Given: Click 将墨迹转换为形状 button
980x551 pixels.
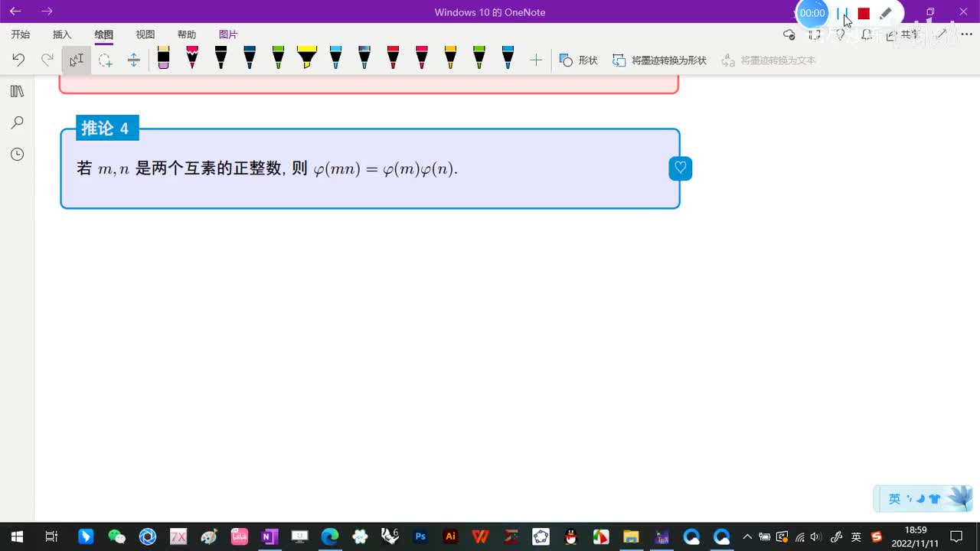Looking at the screenshot, I should click(659, 60).
